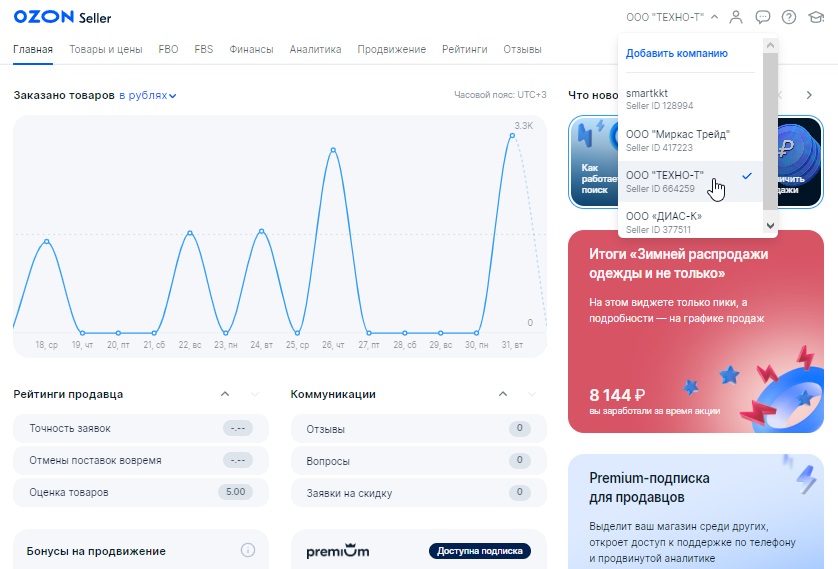
Task: Open the Отзывы tab in navigation
Action: (522, 50)
